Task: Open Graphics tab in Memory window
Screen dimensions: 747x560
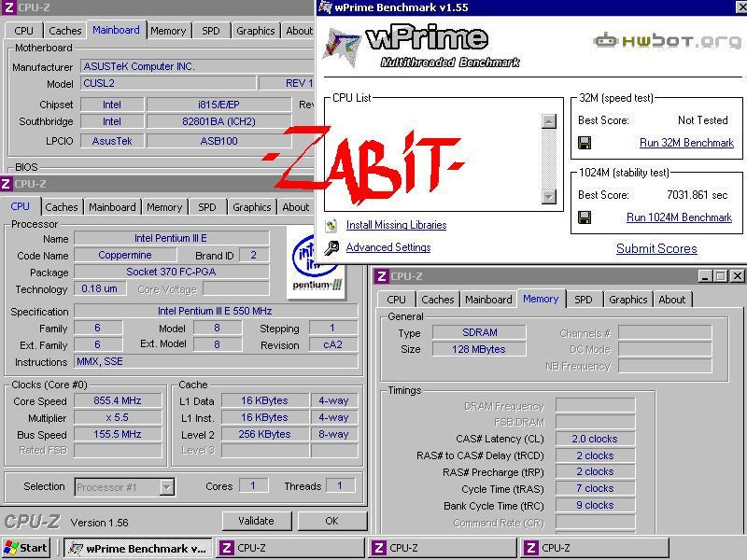Action: [x=627, y=300]
